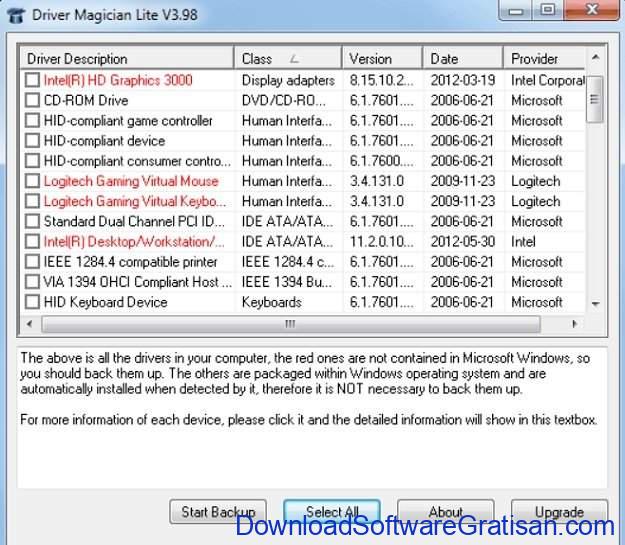Viewport: 625px width, 545px height.
Task: Tick IEEE 1284.4 compatible printer checkbox
Action: (x=32, y=262)
